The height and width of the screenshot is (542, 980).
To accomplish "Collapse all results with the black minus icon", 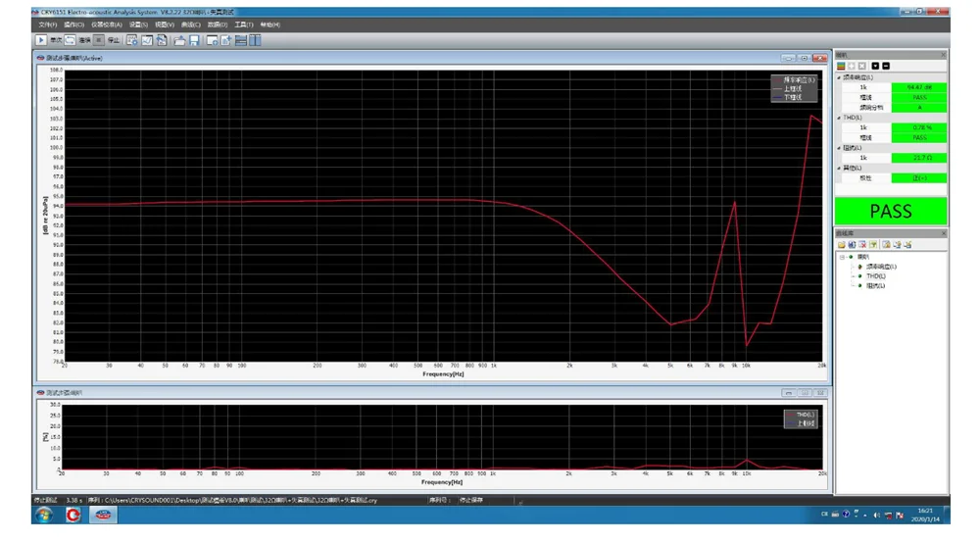I will click(886, 66).
